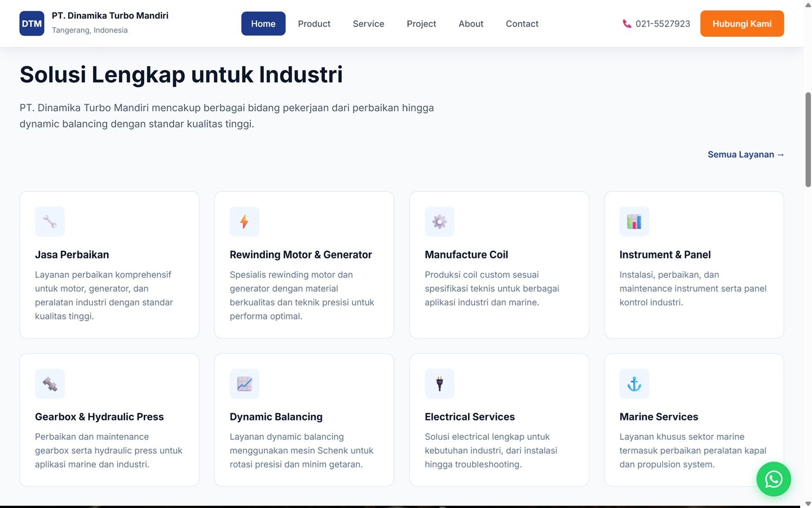The height and width of the screenshot is (508, 812).
Task: Go to the Home menu item
Action: coord(263,24)
